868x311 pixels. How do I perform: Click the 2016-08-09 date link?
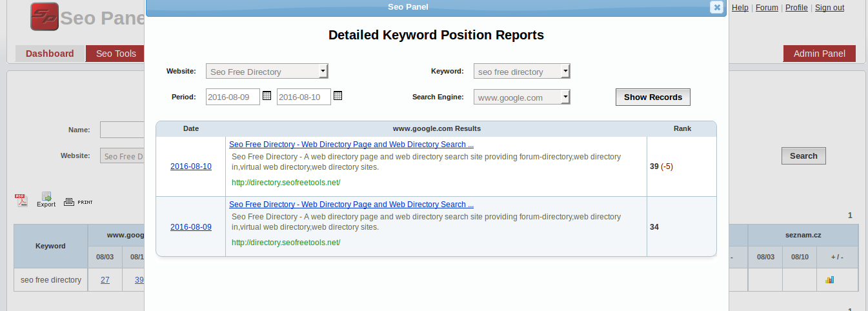pyautogui.click(x=191, y=227)
